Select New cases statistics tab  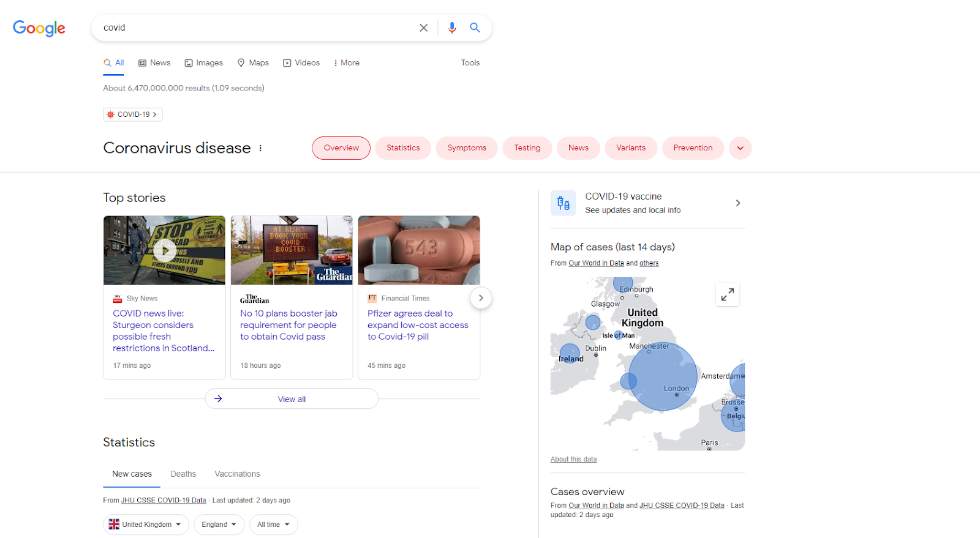132,474
